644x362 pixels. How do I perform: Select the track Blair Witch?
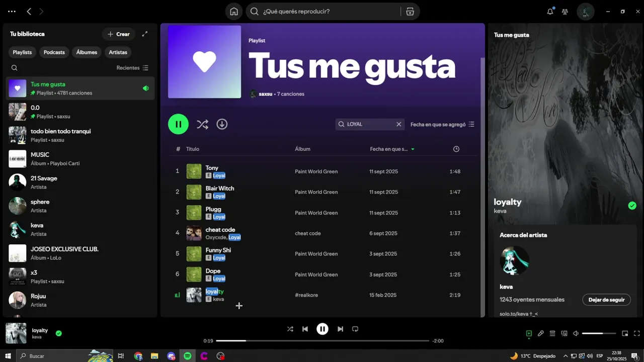[x=322, y=192]
